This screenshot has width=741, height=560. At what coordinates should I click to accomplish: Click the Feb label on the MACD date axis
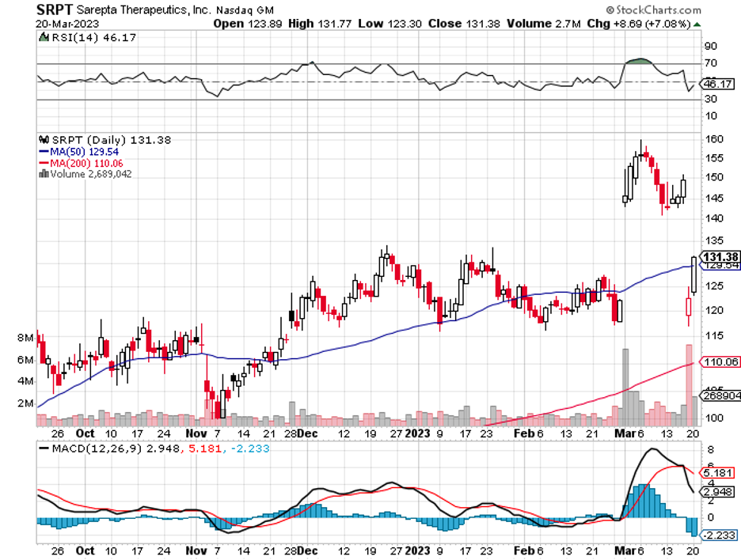tap(523, 551)
